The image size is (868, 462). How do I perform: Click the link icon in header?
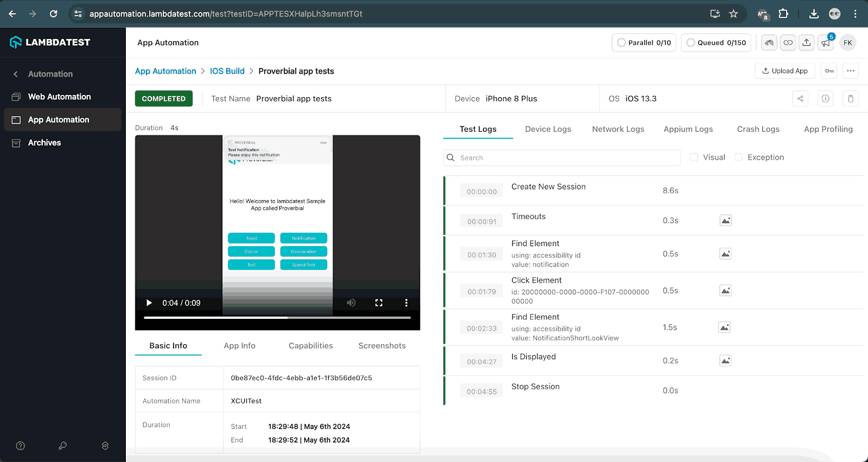[x=788, y=42]
